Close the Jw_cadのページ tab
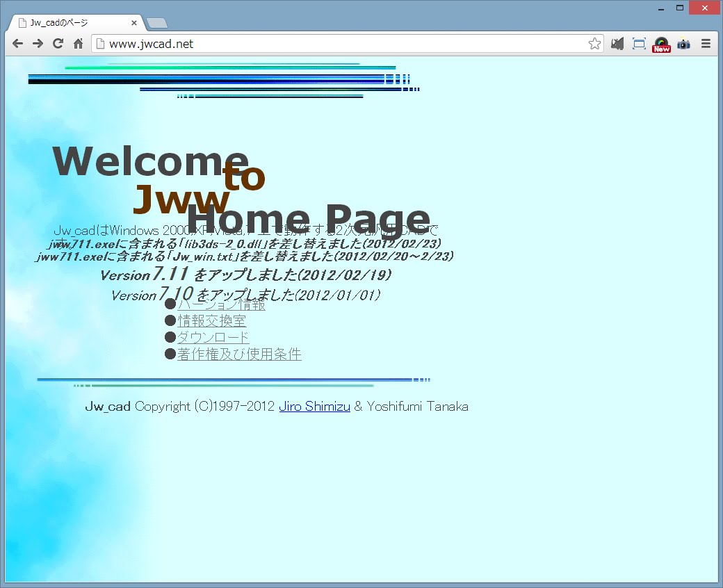 [134, 22]
